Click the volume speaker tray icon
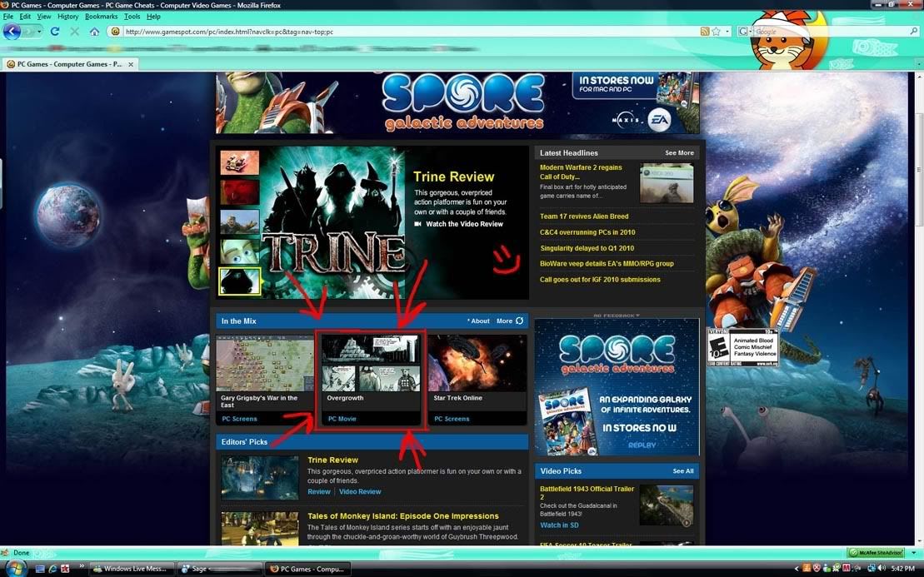 (882, 568)
